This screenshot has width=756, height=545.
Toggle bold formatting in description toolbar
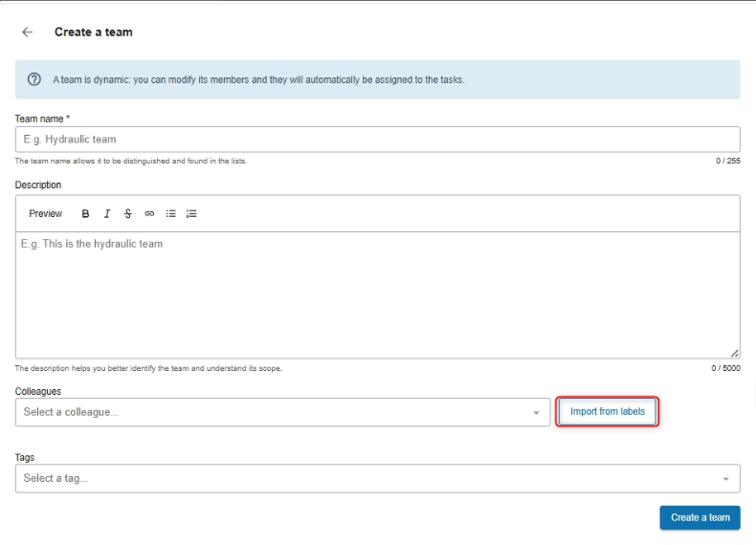click(x=85, y=213)
